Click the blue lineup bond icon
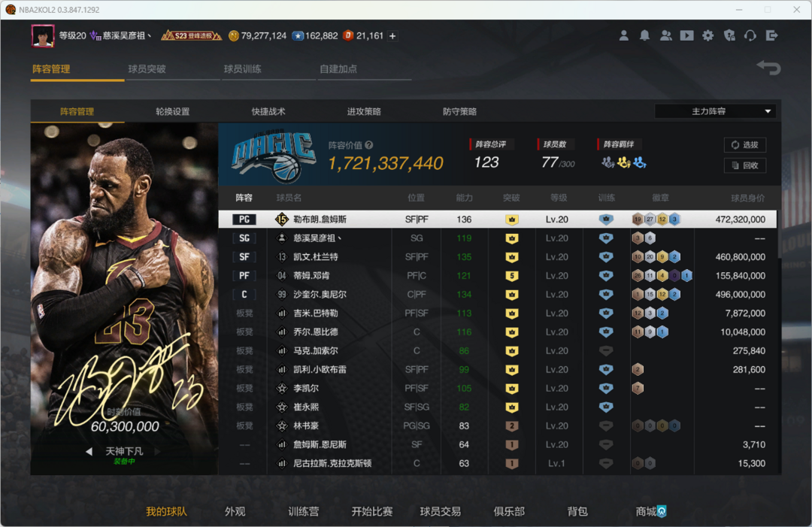The width and height of the screenshot is (812, 527). click(x=640, y=162)
